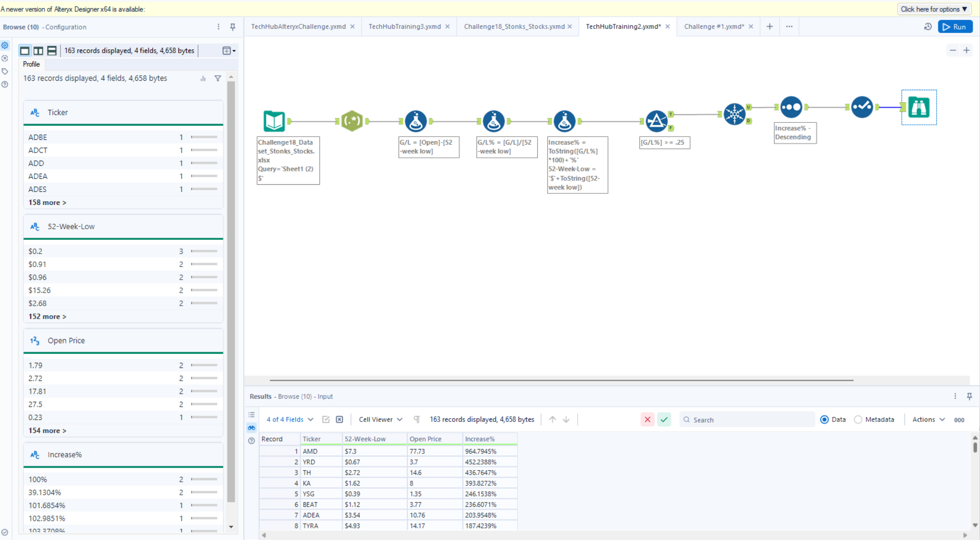This screenshot has height=540, width=980.
Task: Click the Input Data tool on canvas
Action: click(x=274, y=121)
